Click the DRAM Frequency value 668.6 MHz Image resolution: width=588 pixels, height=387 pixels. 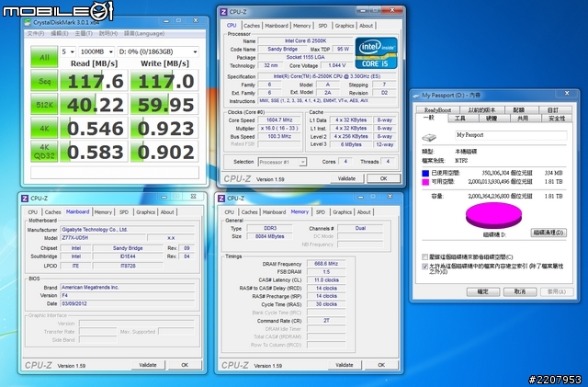tap(326, 264)
